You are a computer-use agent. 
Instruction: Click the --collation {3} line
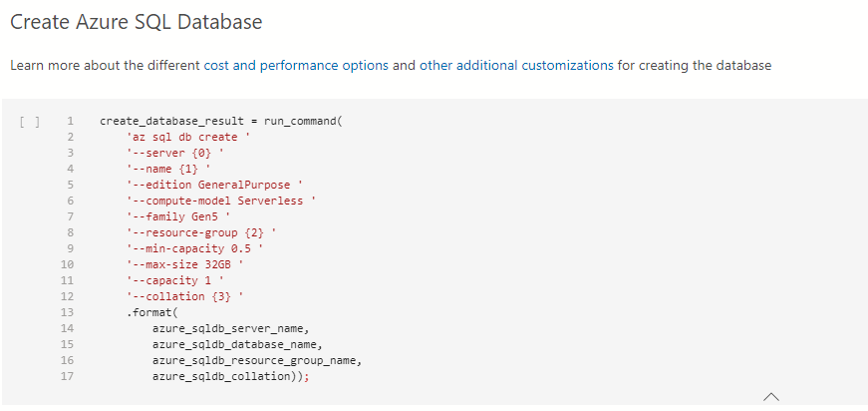(186, 296)
